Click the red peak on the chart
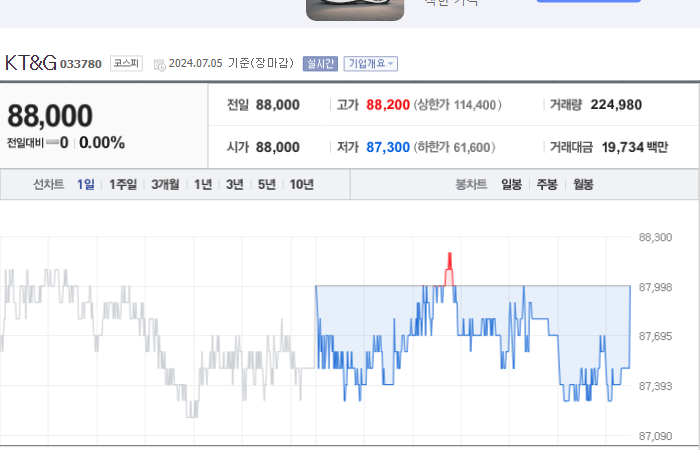Image resolution: width=700 pixels, height=450 pixels. (x=450, y=269)
